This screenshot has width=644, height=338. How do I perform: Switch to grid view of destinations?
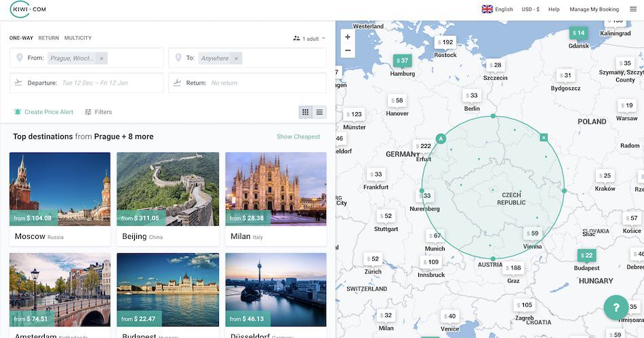306,112
